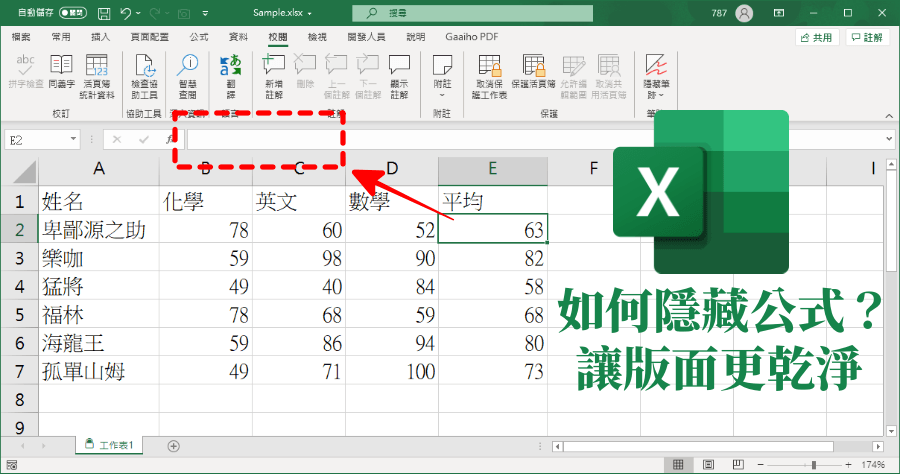Open the customize quick access toolbar dropdown
Viewport: 900px width, 474px height.
pos(205,13)
